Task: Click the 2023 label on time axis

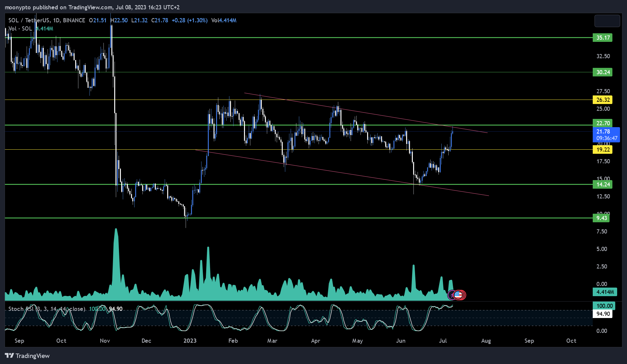Action: pos(190,341)
